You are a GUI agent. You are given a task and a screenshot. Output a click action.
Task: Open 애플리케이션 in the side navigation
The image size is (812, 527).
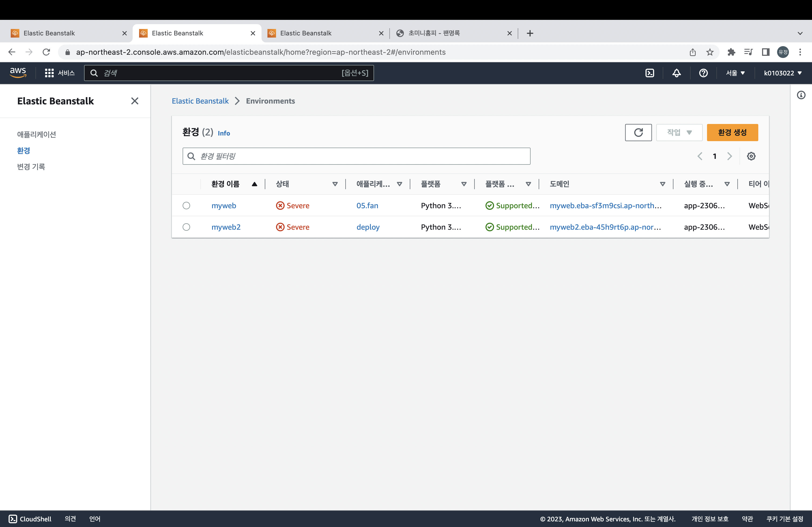[37, 134]
